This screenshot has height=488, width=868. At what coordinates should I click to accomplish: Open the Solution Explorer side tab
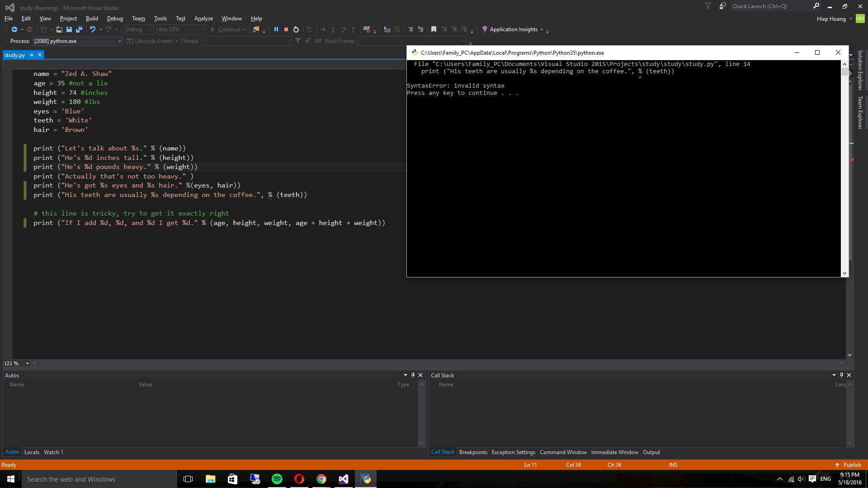click(x=860, y=70)
